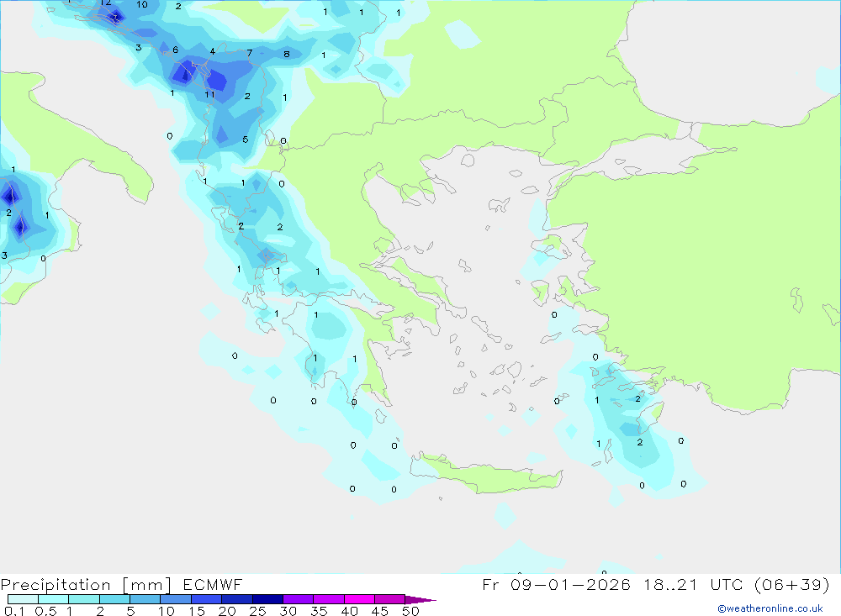Click the "[mm]" unit label
This screenshot has height=616, width=841.
[147, 585]
